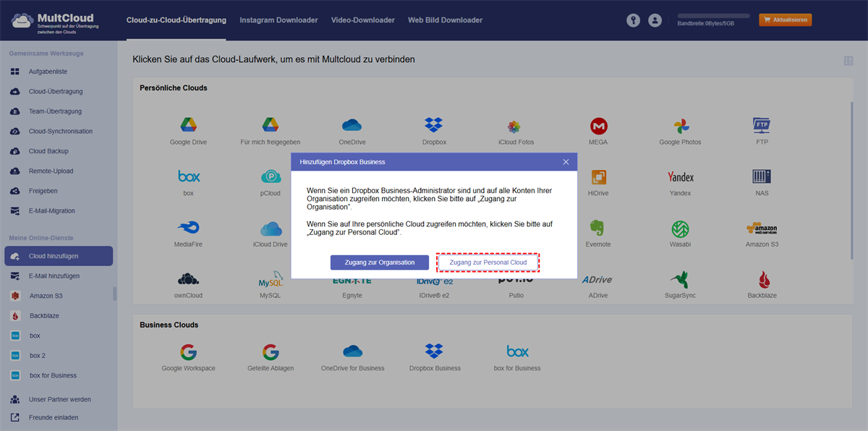Open the Instagram Downloader tab

[x=278, y=20]
